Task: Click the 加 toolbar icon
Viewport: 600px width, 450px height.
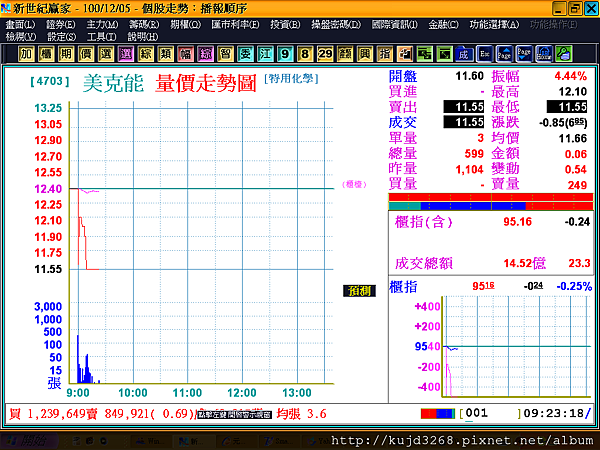Action: [26, 54]
